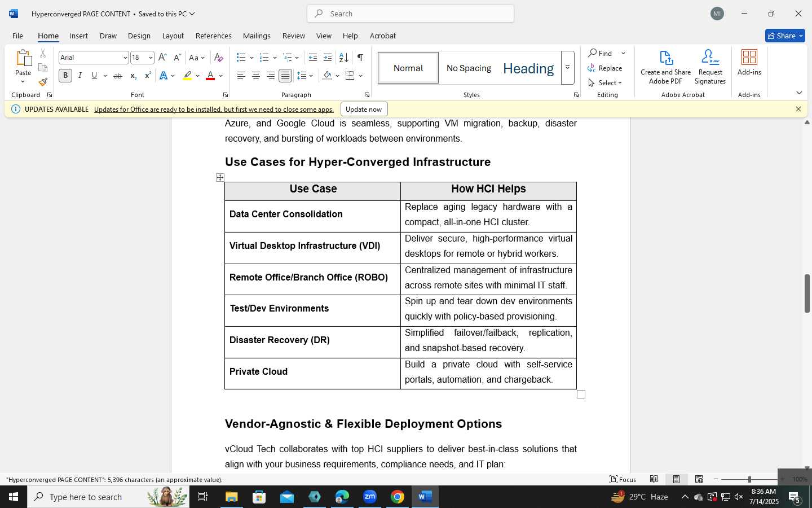The height and width of the screenshot is (508, 812).
Task: Click the Paste clipboard icon
Action: click(23, 58)
